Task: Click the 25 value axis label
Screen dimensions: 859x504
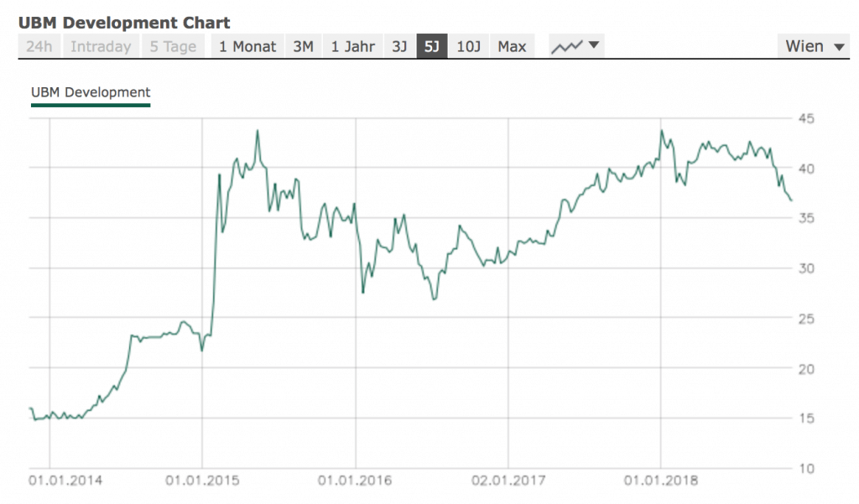Action: [x=806, y=319]
